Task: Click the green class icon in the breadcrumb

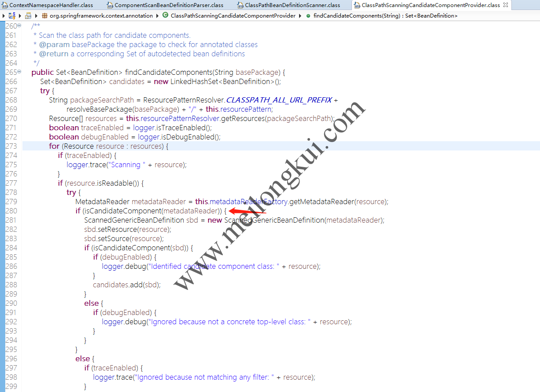Action: point(165,16)
